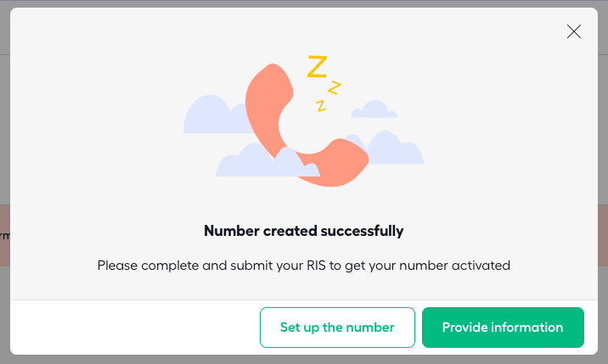Choose the green Provide information button
The width and height of the screenshot is (608, 364).
[503, 328]
